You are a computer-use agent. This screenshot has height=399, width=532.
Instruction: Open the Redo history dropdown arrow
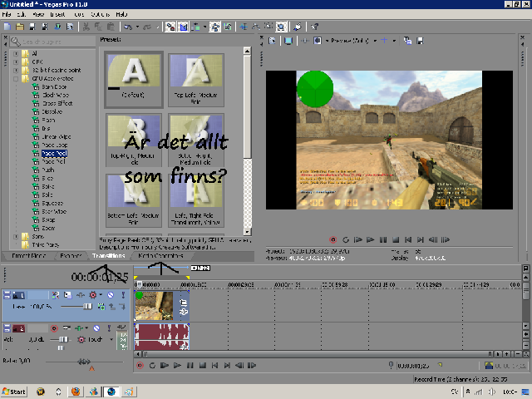157,27
